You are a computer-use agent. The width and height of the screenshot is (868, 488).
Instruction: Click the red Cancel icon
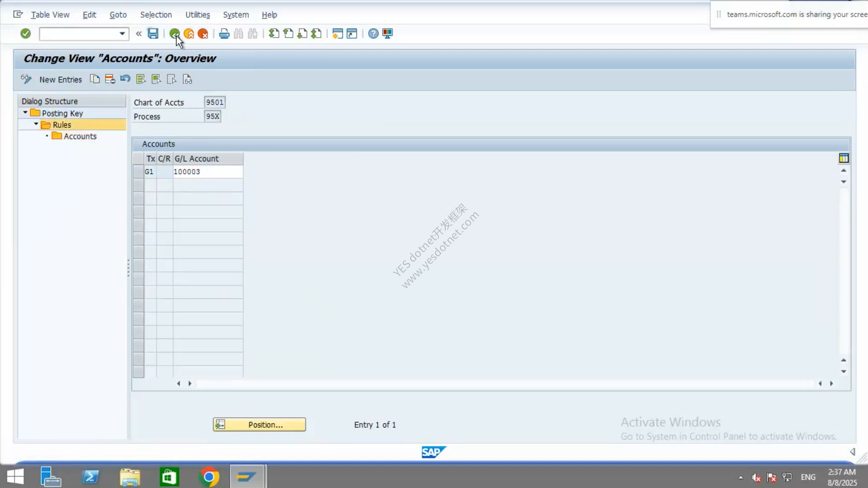(x=203, y=33)
